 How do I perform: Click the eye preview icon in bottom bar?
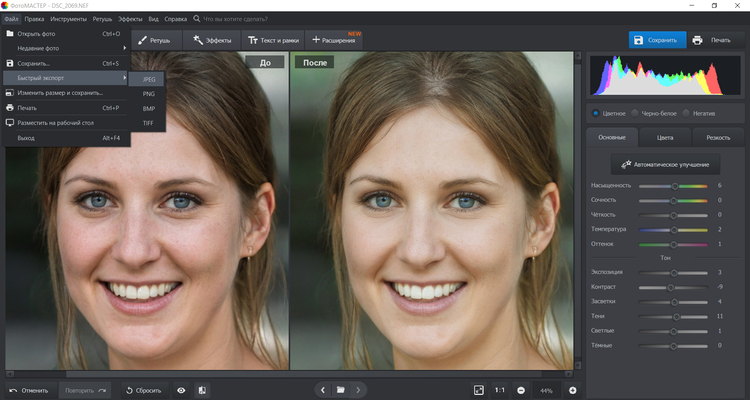point(181,389)
